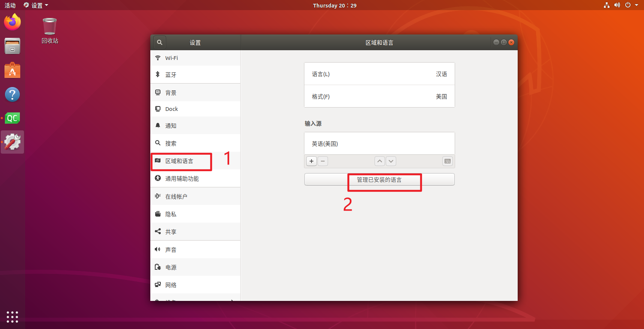Viewport: 644px width, 329px height.
Task: Open the 通知 settings panel
Action: pyautogui.click(x=195, y=126)
